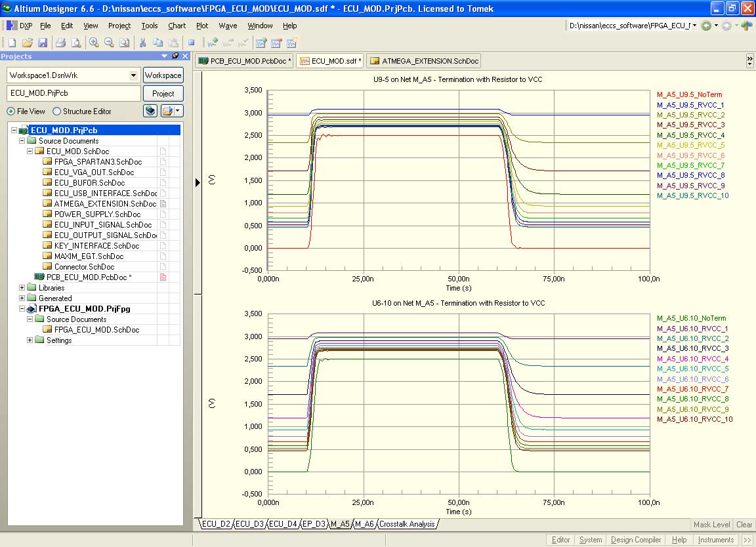This screenshot has height=547, width=756.
Task: Click the Save disk icon in toolbar
Action: coord(42,43)
